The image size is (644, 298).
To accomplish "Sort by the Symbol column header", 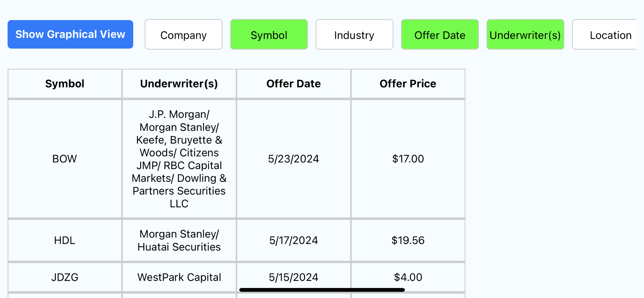I will coord(65,84).
